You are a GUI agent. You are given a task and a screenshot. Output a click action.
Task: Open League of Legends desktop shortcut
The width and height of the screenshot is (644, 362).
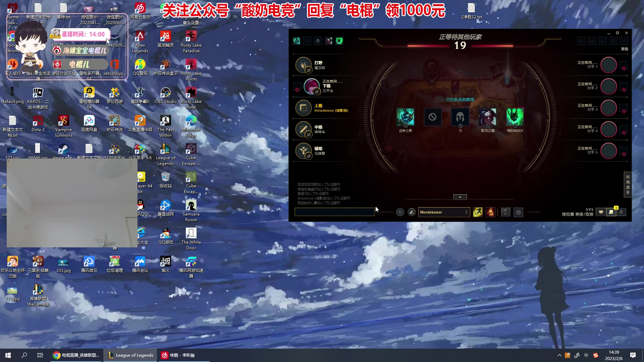tap(165, 154)
